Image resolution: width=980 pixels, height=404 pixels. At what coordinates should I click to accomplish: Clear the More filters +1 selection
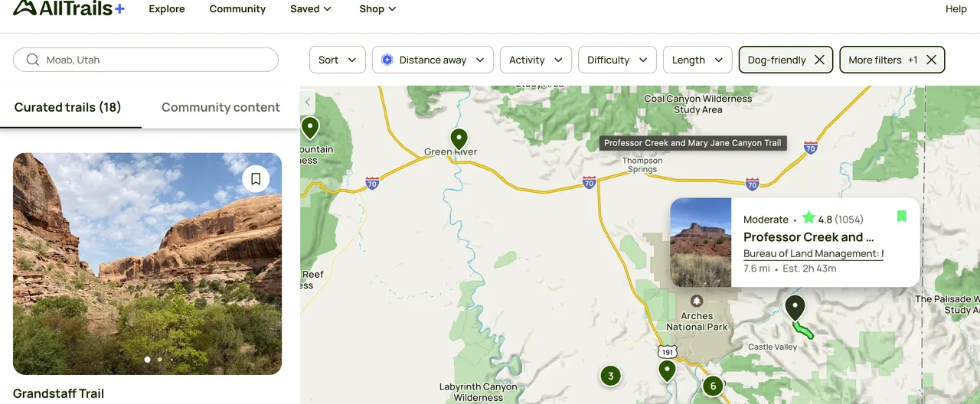click(931, 60)
